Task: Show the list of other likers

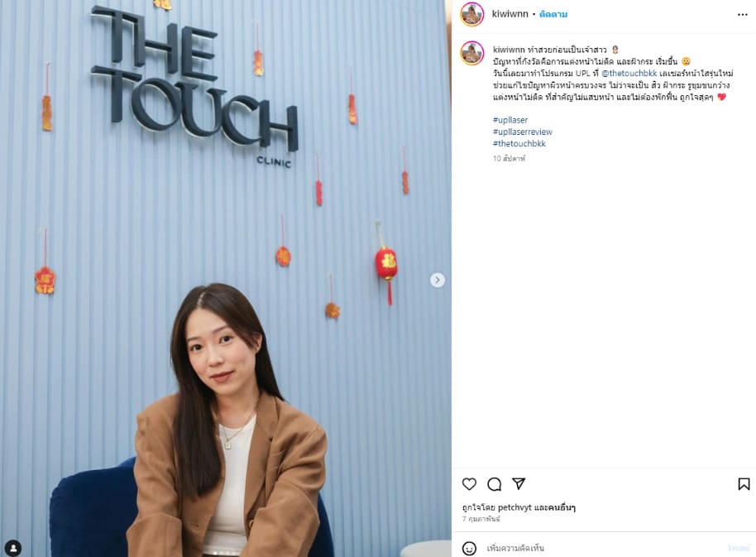Action: coord(562,507)
